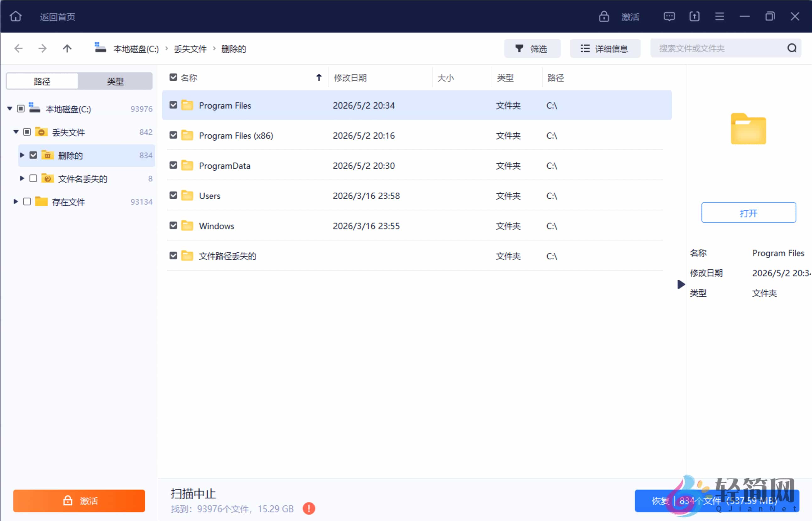Click the red scan warning icon
This screenshot has height=521, width=812.
309,508
